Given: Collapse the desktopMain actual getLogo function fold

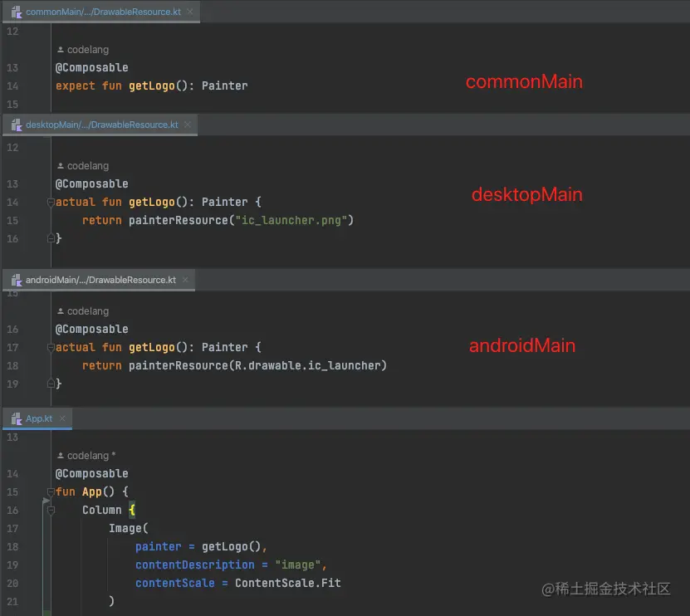Looking at the screenshot, I should (51, 202).
